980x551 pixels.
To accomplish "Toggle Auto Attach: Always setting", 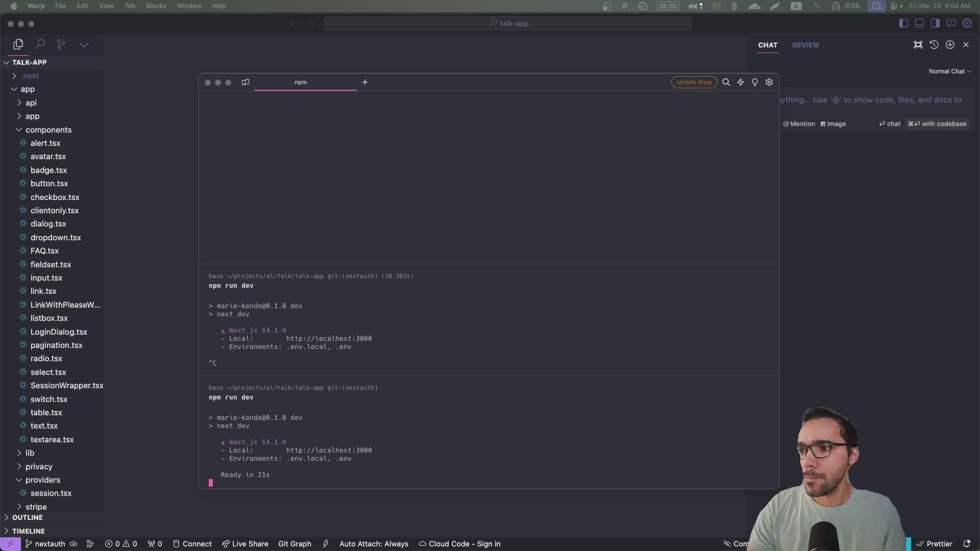I will click(x=374, y=544).
